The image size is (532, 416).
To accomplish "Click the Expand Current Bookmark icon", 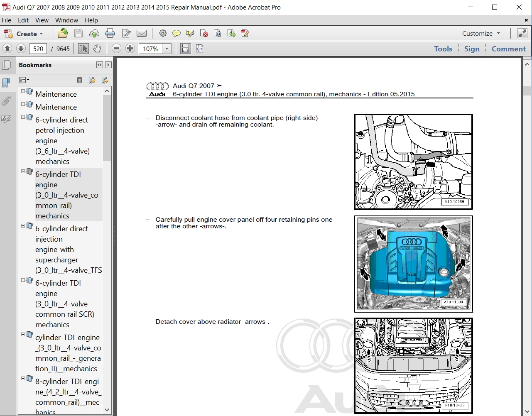I will click(x=105, y=80).
